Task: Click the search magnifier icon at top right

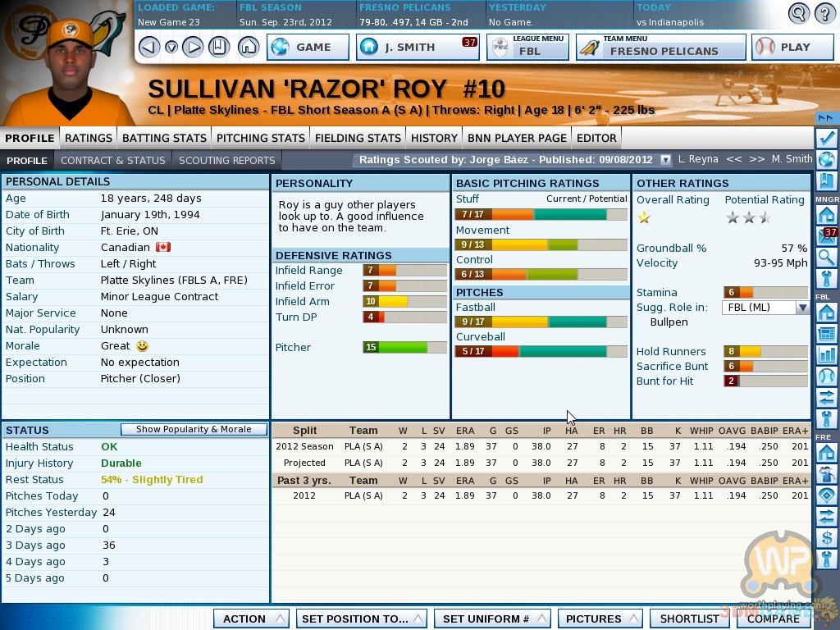Action: click(798, 13)
